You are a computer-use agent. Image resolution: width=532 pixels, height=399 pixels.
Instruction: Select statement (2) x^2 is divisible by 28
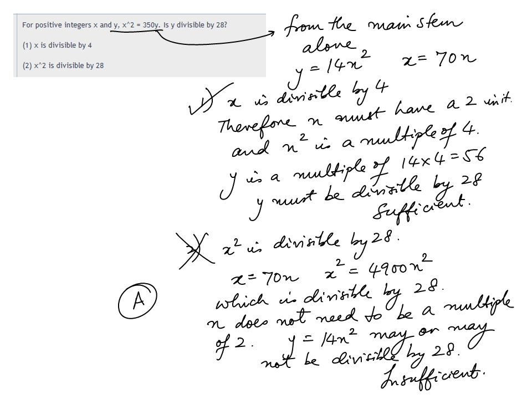63,65
